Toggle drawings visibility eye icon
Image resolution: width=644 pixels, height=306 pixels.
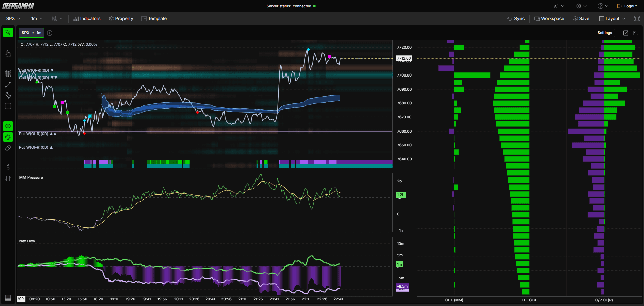pyautogui.click(x=8, y=126)
